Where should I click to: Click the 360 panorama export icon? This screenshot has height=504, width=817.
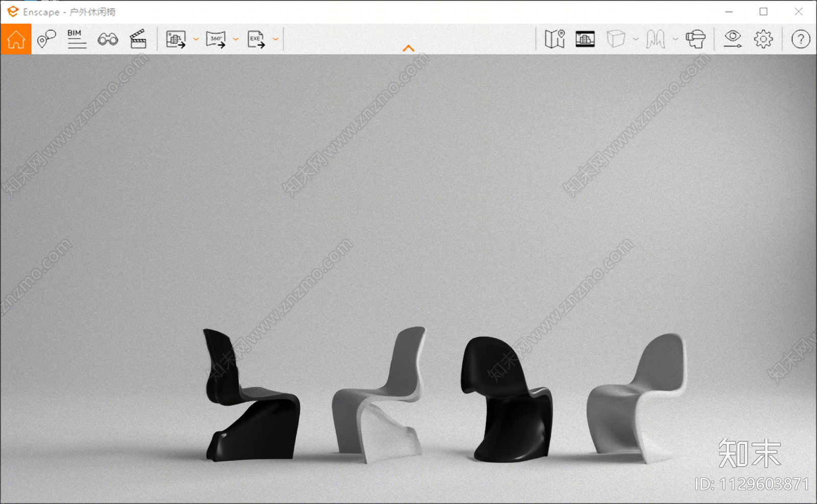coord(216,39)
